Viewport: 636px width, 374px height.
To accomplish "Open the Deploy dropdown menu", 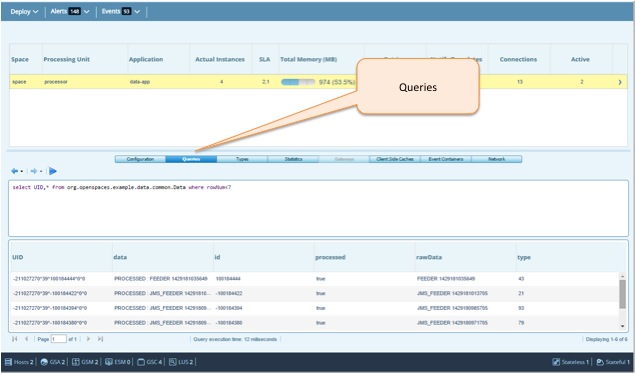I will tap(24, 11).
